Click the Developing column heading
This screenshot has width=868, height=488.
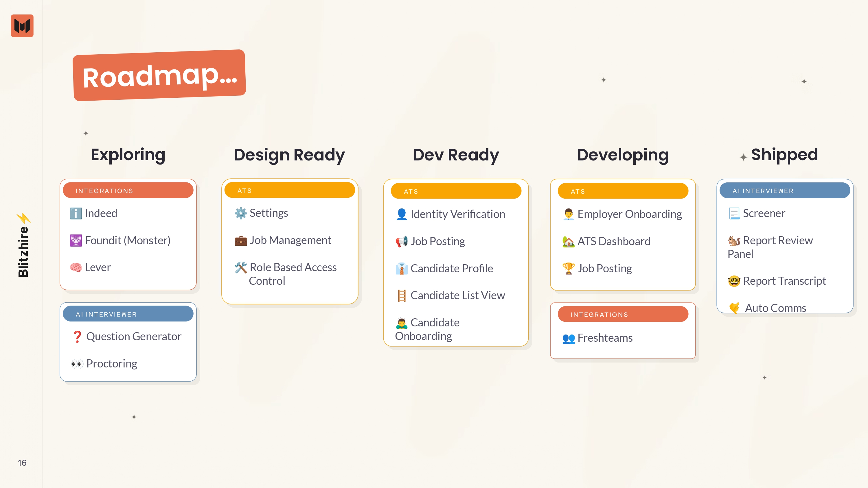(x=623, y=155)
